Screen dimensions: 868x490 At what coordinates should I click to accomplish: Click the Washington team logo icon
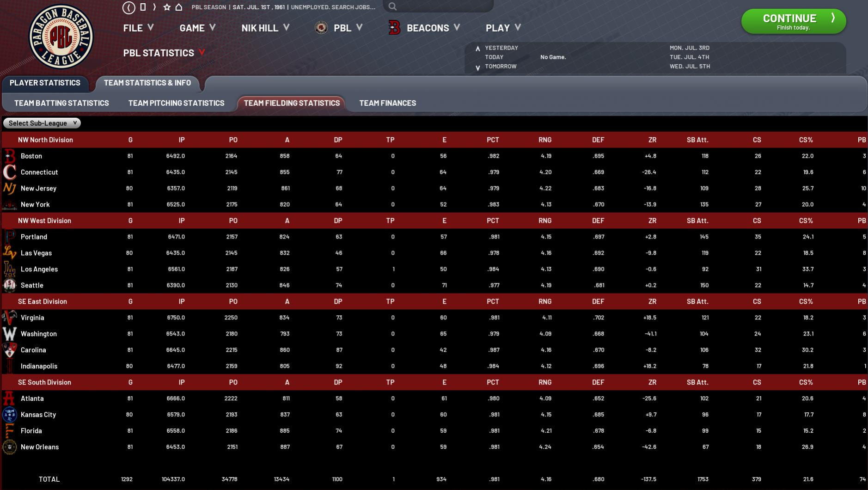9,334
